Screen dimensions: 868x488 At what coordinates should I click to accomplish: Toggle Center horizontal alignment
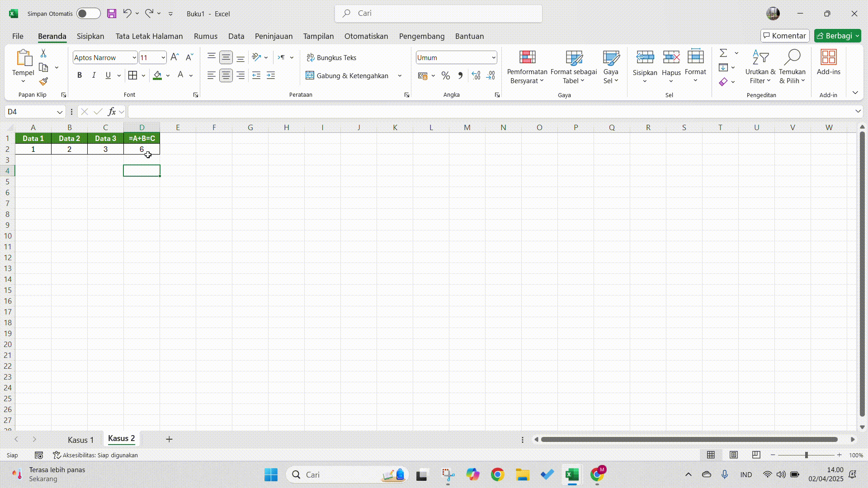click(x=226, y=75)
